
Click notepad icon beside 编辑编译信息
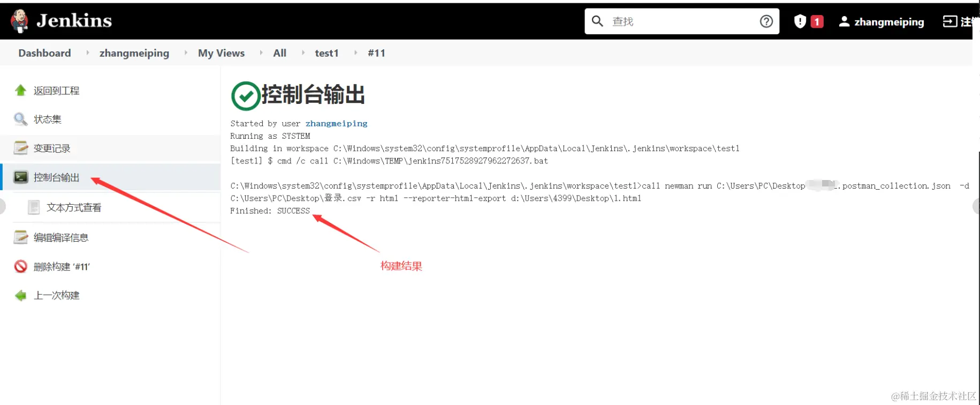20,237
